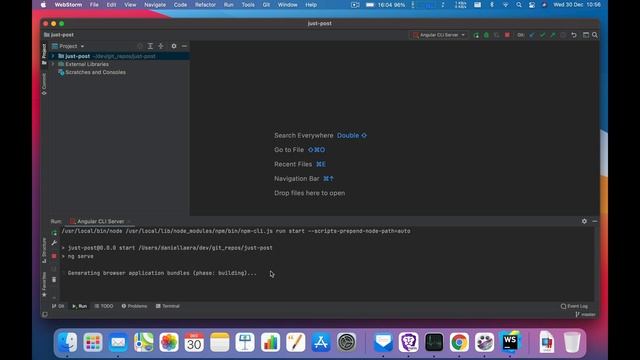Open run configuration wrench in Run panel
Viewport: 640px width, 360px height.
pyautogui.click(x=54, y=243)
